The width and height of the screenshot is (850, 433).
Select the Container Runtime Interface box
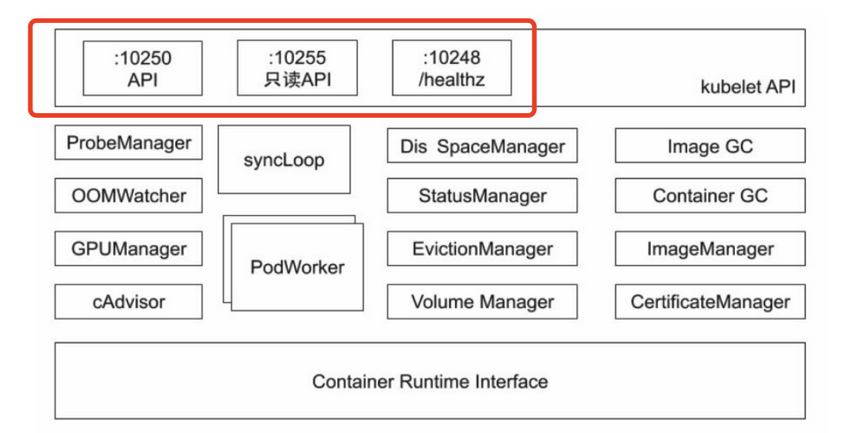coord(429,381)
